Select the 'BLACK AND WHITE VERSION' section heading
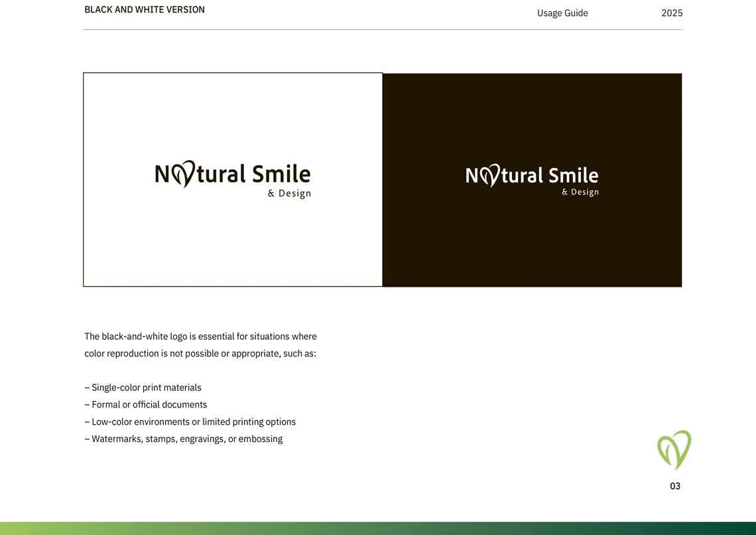The width and height of the screenshot is (756, 535). click(145, 9)
